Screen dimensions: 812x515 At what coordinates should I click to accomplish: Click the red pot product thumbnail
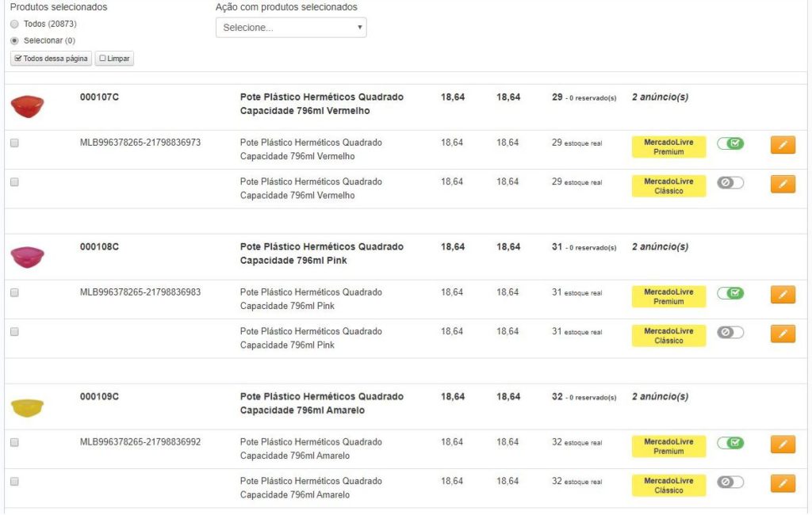(x=28, y=105)
